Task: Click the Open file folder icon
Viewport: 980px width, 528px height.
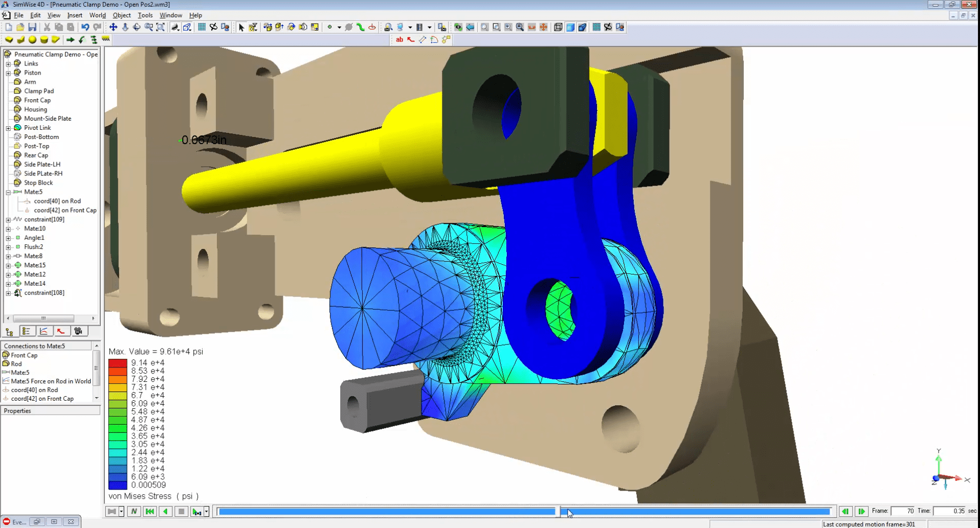Action: [x=20, y=27]
